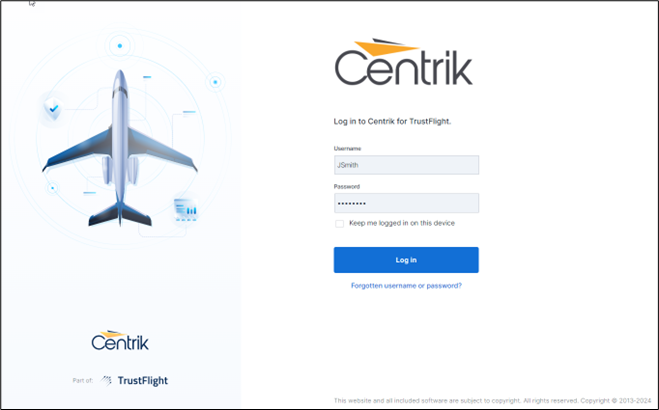Click the shield checkmark icon beside airplane
Screen dimensions: 659x410
pos(53,109)
